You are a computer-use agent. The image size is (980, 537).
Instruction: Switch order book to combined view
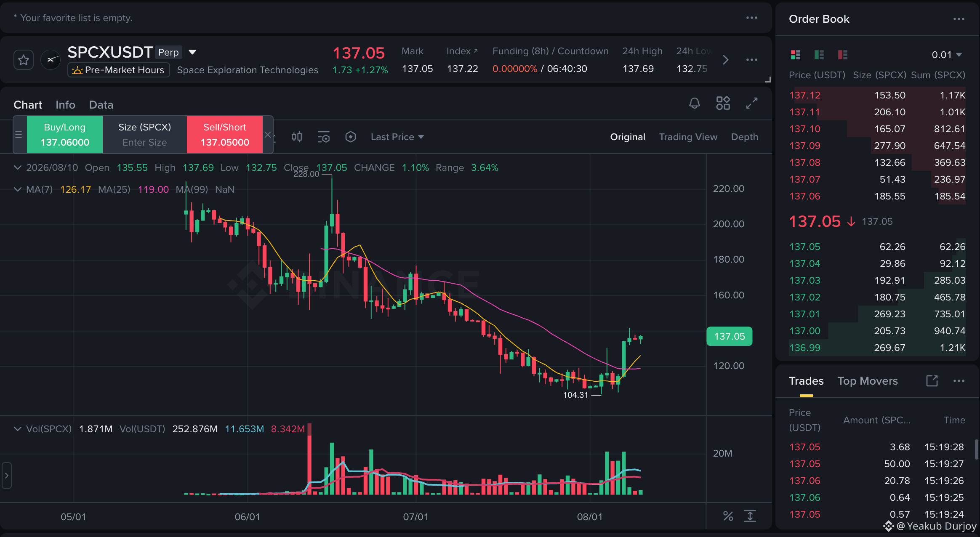(796, 55)
